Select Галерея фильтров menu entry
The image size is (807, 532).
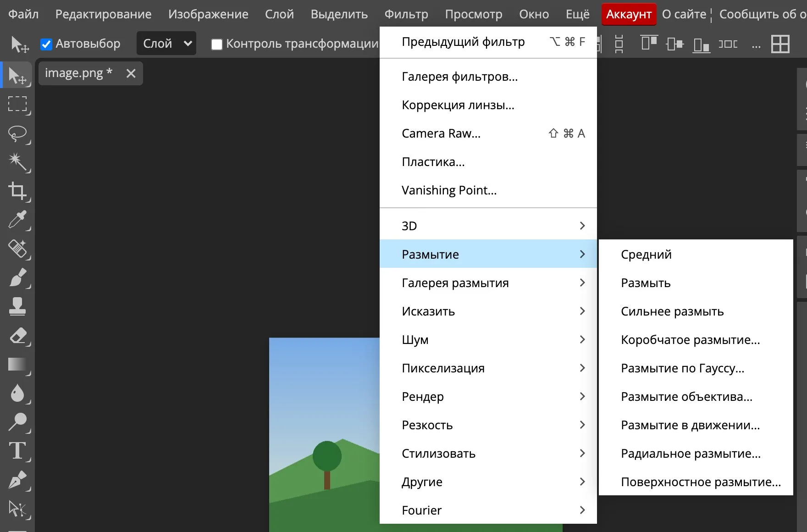coord(488,76)
